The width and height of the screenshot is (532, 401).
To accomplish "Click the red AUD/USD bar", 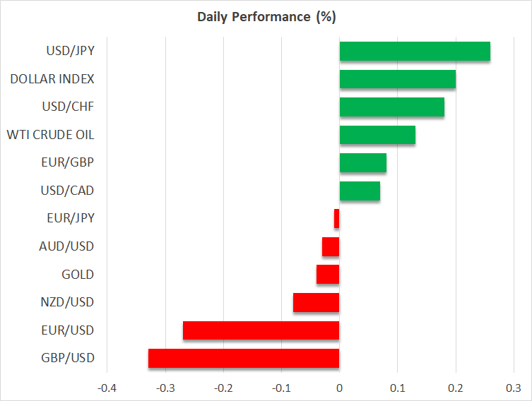I will [331, 246].
